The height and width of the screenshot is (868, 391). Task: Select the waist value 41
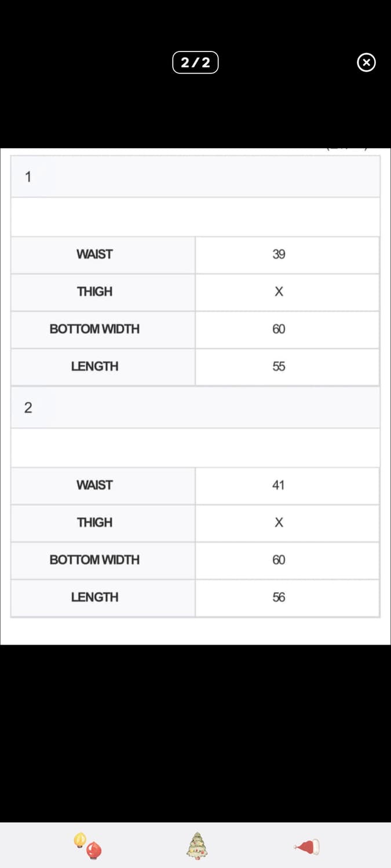279,485
